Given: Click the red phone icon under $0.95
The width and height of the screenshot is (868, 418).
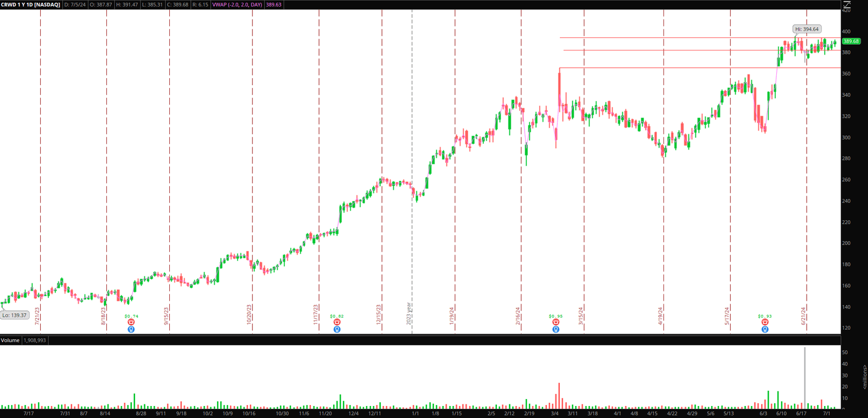Looking at the screenshot, I should click(556, 322).
